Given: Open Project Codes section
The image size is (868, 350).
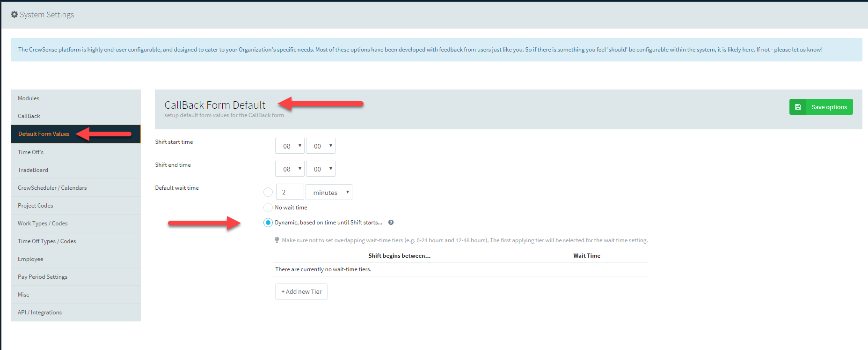Looking at the screenshot, I should point(76,206).
